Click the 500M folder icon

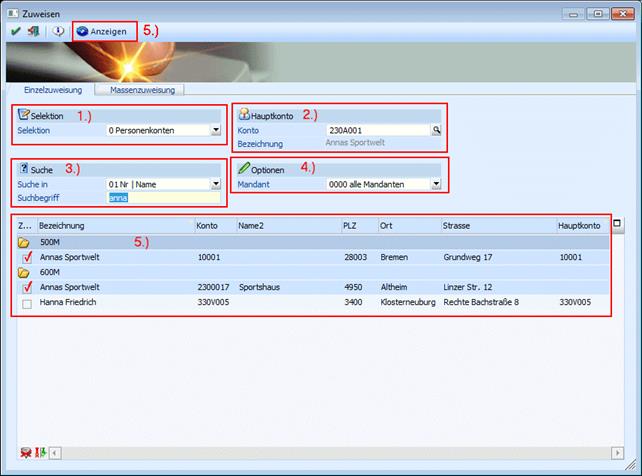24,242
